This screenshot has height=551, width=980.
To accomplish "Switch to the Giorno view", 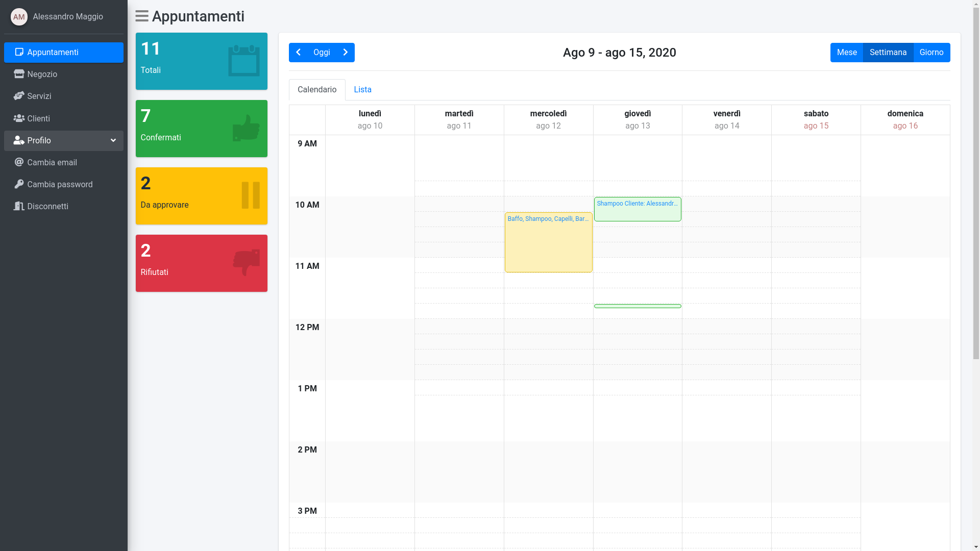I will tap(931, 53).
